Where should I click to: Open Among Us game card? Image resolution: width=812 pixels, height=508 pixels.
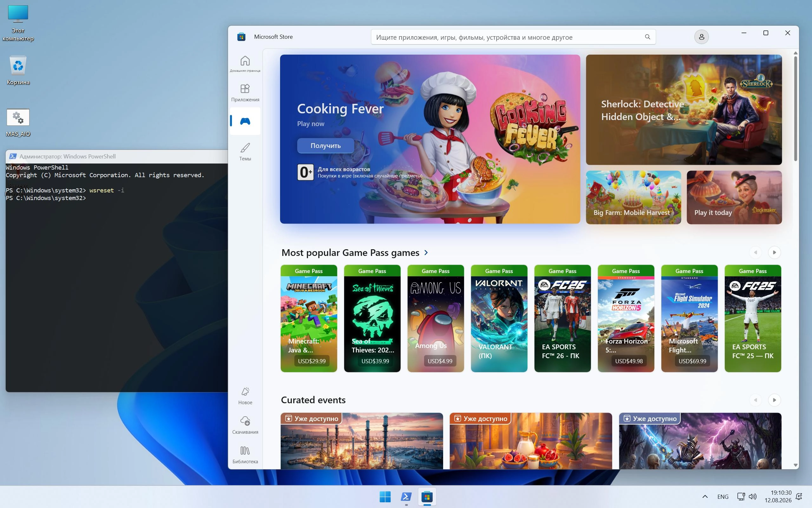pyautogui.click(x=435, y=318)
